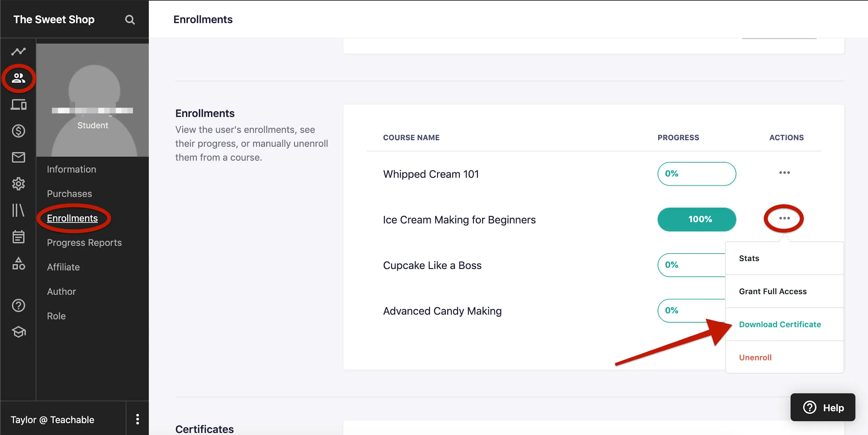Open the dashboard analytics graph icon

[x=18, y=52]
